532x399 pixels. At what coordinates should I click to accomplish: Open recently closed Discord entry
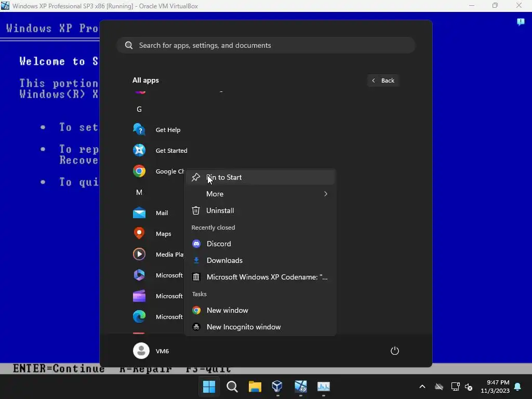coord(260,244)
